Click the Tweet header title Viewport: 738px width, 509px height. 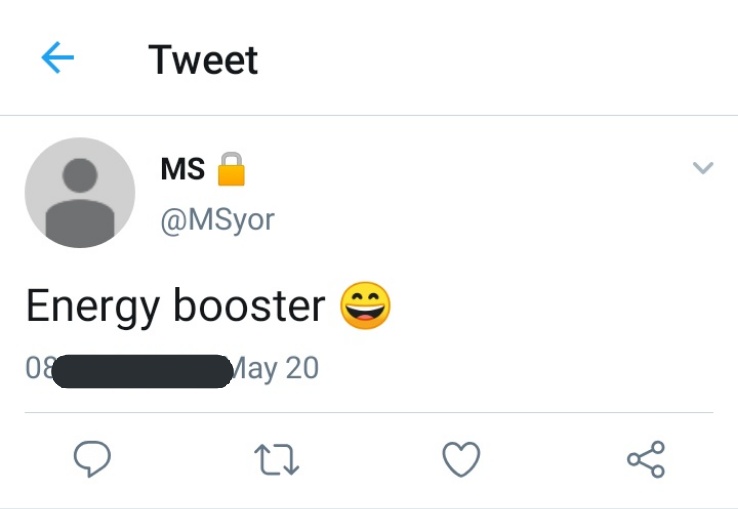click(203, 59)
